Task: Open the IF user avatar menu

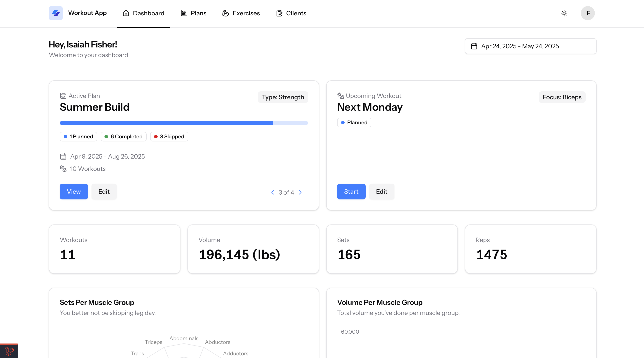Action: point(588,13)
